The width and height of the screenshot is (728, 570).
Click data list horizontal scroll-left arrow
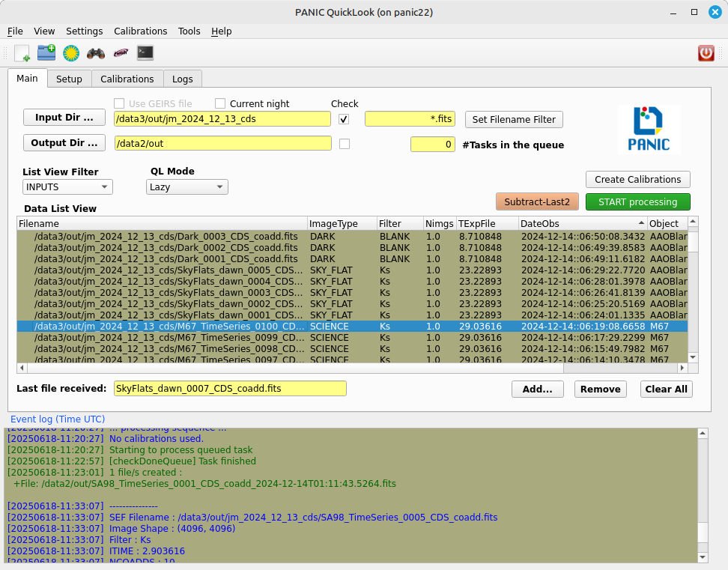[x=22, y=368]
